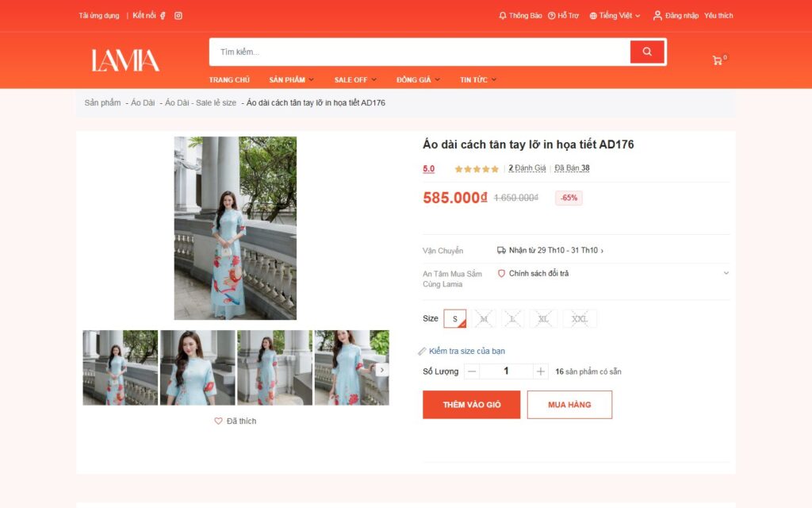The width and height of the screenshot is (812, 508).
Task: Click the main product image
Action: pyautogui.click(x=235, y=228)
